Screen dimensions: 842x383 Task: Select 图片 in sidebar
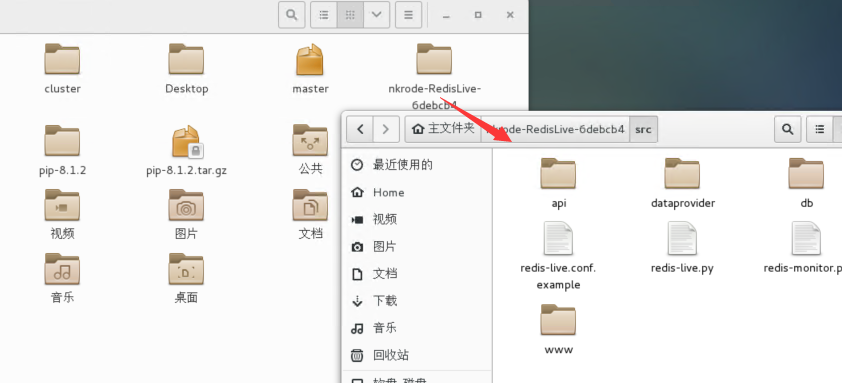[417, 247]
